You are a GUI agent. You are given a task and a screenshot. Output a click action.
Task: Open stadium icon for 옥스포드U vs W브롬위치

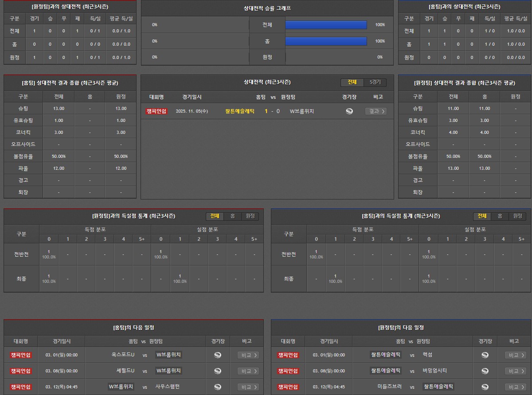click(x=218, y=355)
